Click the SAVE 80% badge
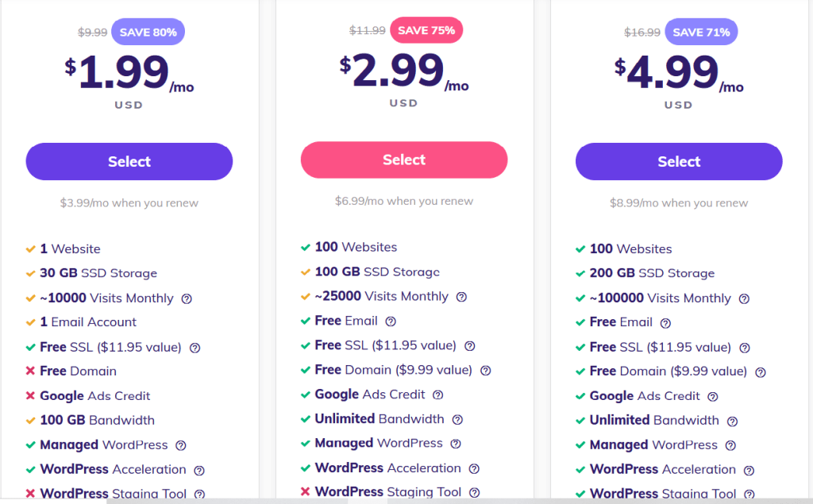The height and width of the screenshot is (504, 813). [148, 33]
